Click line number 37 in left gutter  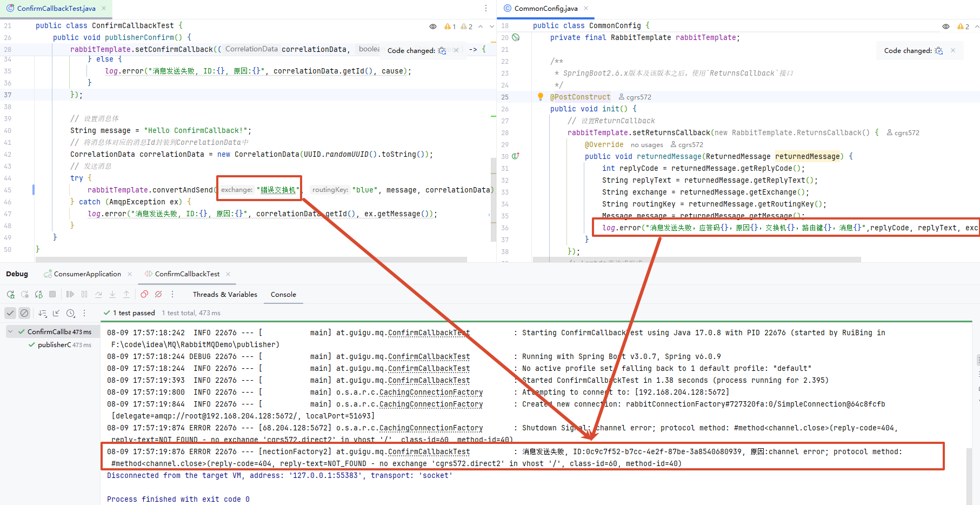tap(8, 95)
